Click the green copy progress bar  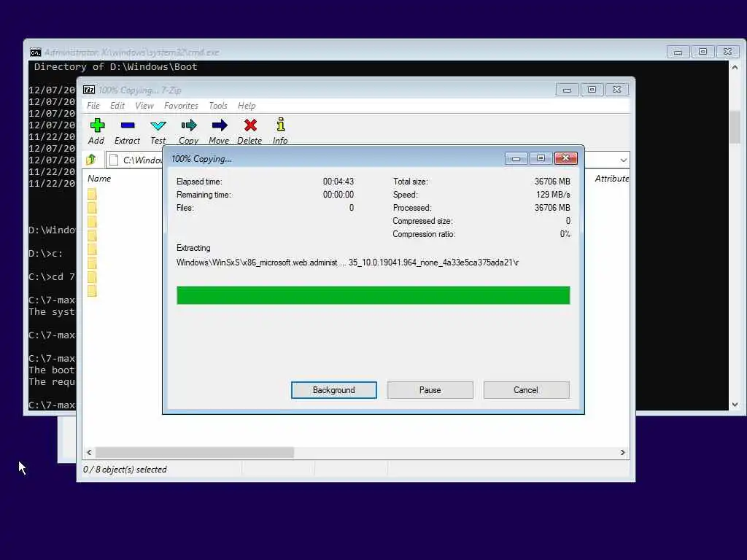(373, 295)
